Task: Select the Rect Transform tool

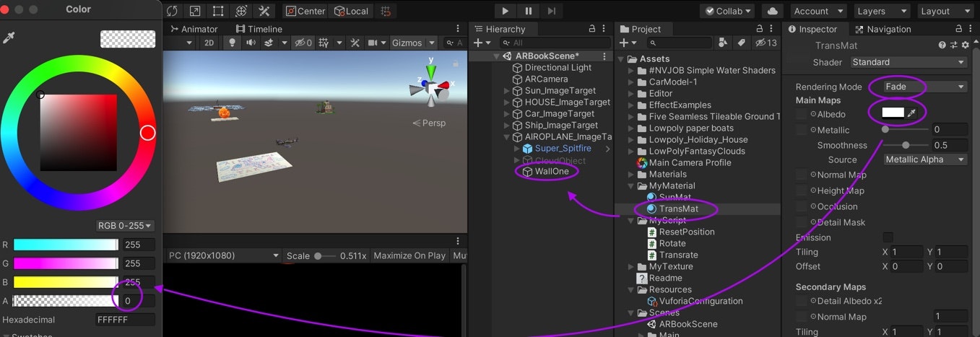Action: pos(218,11)
